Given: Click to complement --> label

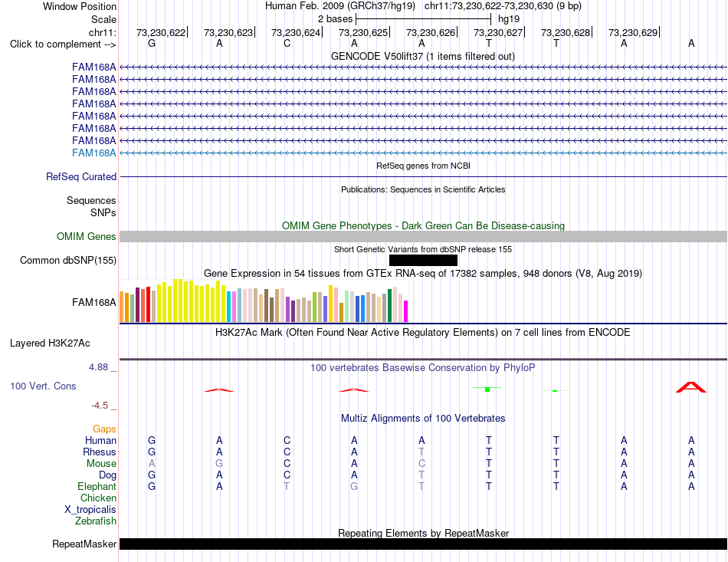Looking at the screenshot, I should point(63,44).
